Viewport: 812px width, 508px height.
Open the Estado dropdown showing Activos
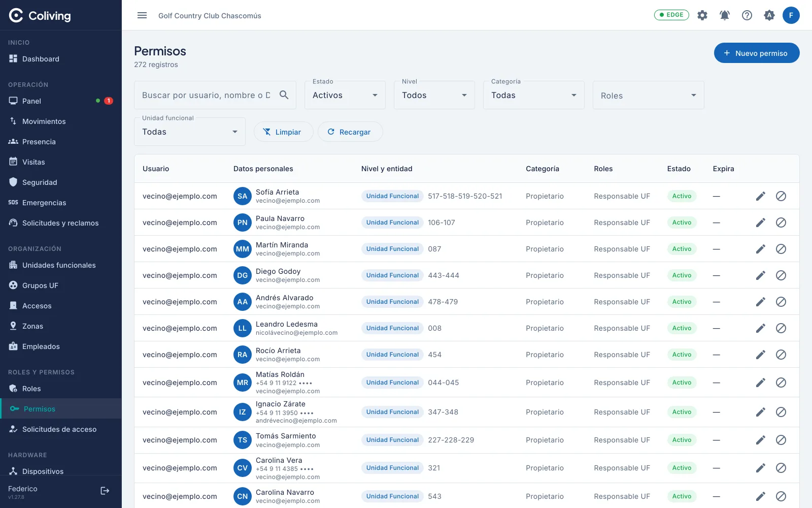(x=345, y=95)
